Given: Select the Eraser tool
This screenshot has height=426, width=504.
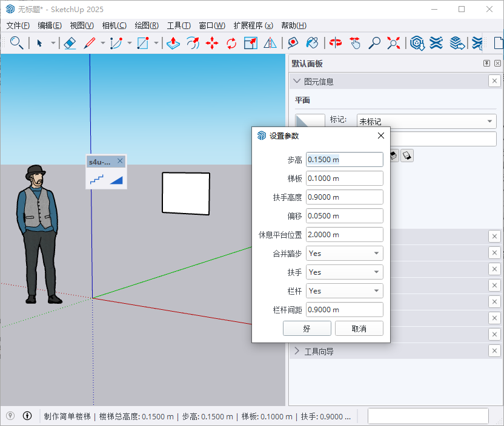Looking at the screenshot, I should tap(70, 43).
